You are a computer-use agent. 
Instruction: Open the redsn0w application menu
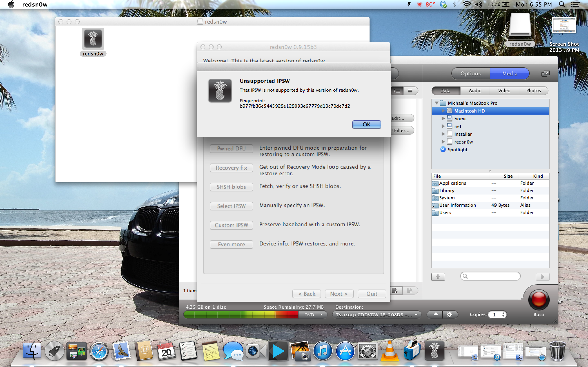35,4
